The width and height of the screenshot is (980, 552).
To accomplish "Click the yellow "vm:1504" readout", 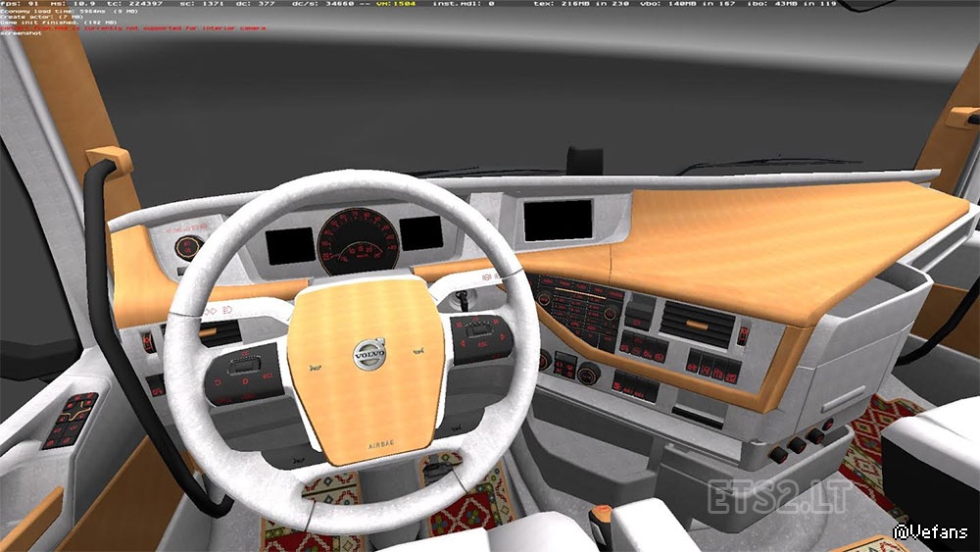I will click(x=396, y=4).
